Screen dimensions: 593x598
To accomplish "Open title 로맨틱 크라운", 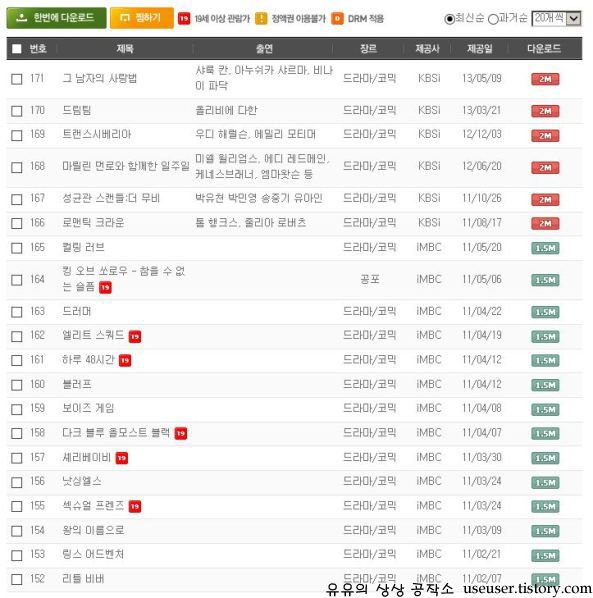I will tap(93, 223).
